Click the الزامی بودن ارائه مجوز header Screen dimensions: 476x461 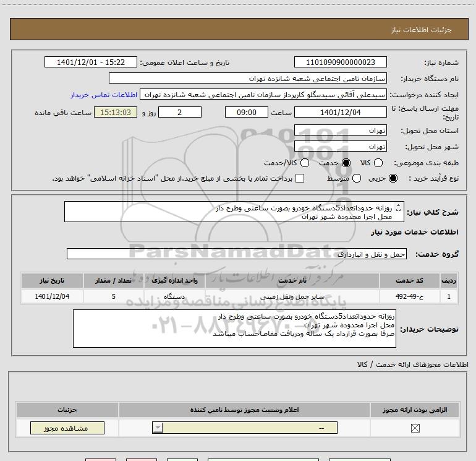(x=415, y=410)
